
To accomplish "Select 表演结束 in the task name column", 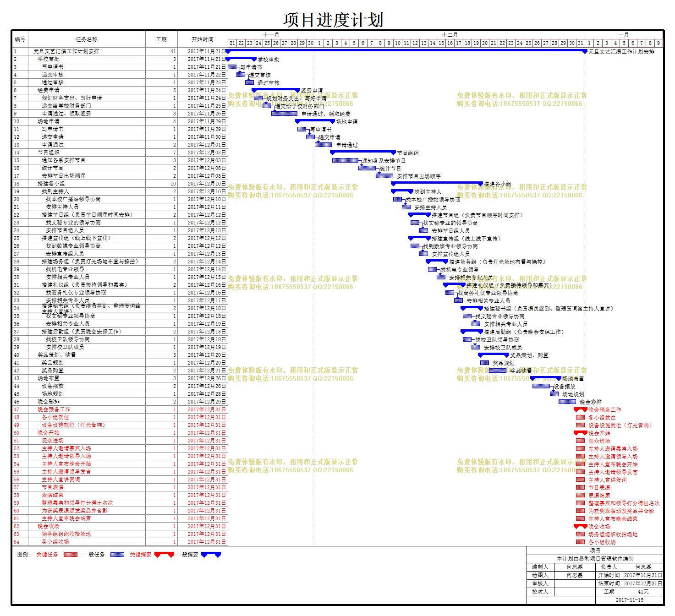I will click(x=53, y=495).
